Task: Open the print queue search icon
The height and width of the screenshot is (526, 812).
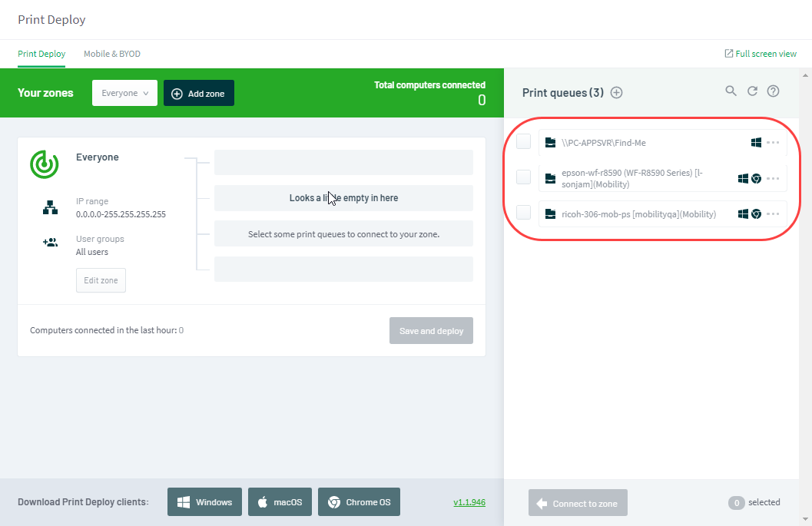Action: 731,91
